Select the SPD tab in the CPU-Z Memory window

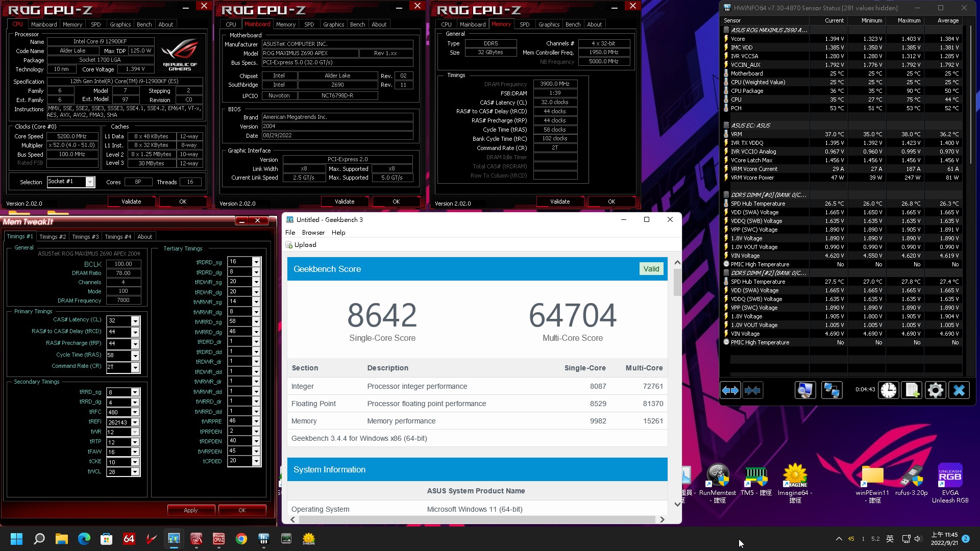point(524,24)
